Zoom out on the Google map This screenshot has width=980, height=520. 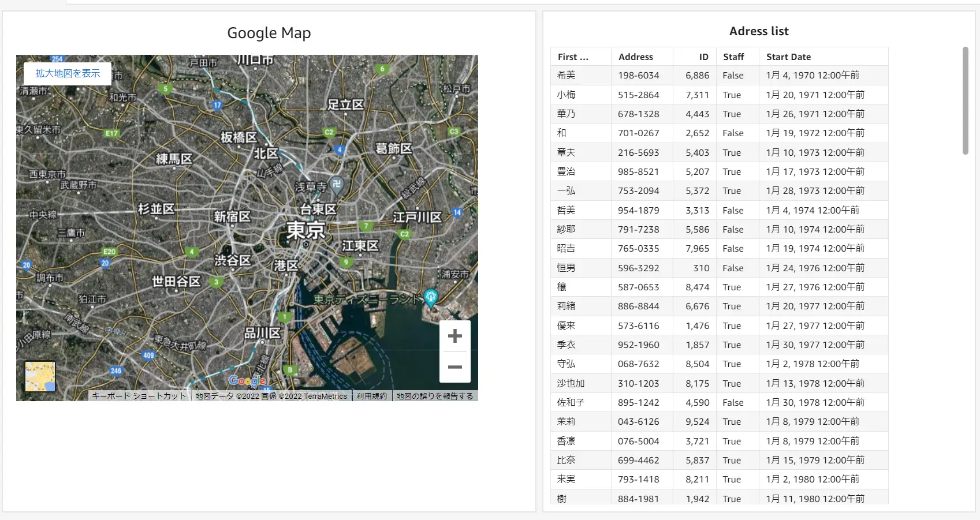pos(455,367)
